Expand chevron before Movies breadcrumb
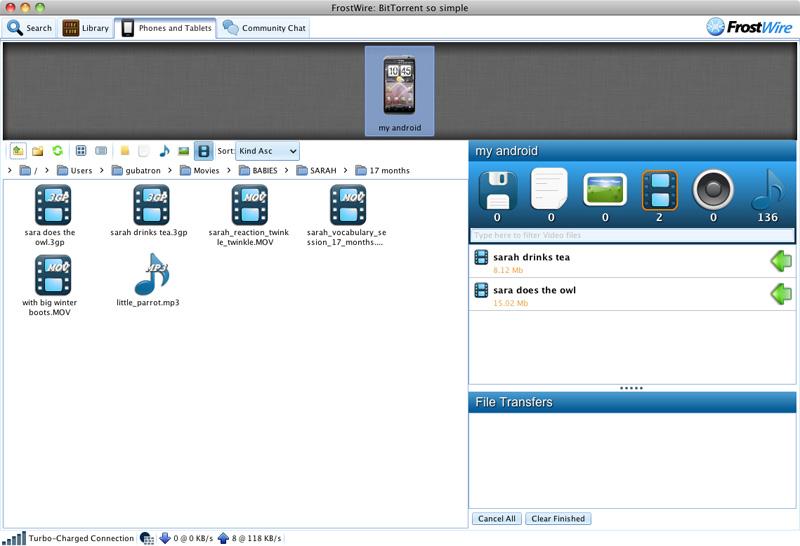Screen dimensions: 800x546 [170, 170]
